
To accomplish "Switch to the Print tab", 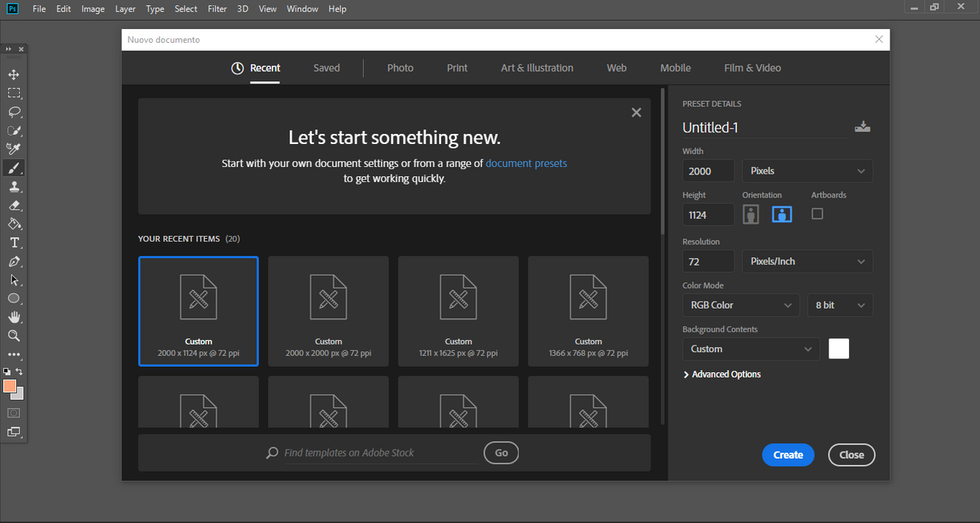I will (x=457, y=68).
